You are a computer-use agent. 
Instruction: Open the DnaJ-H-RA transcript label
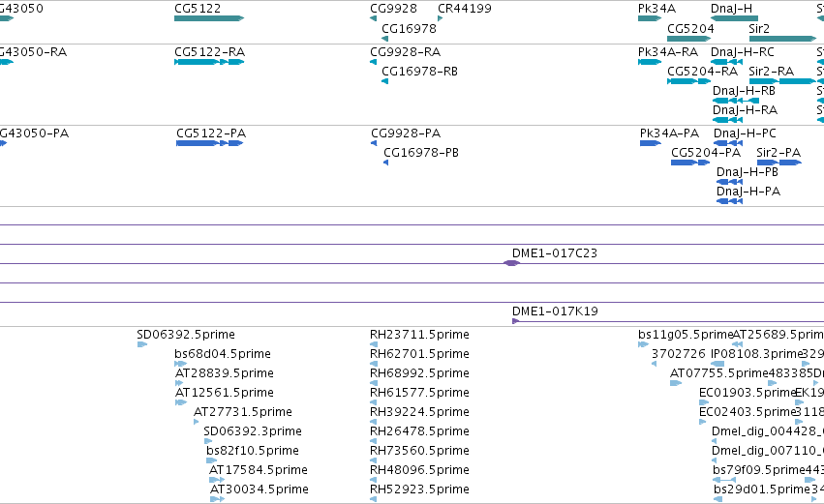pyautogui.click(x=745, y=110)
